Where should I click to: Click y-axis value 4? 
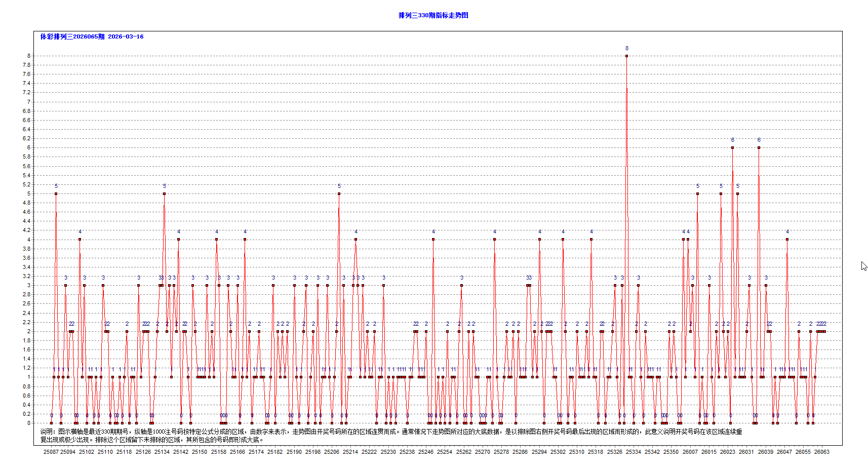point(30,240)
